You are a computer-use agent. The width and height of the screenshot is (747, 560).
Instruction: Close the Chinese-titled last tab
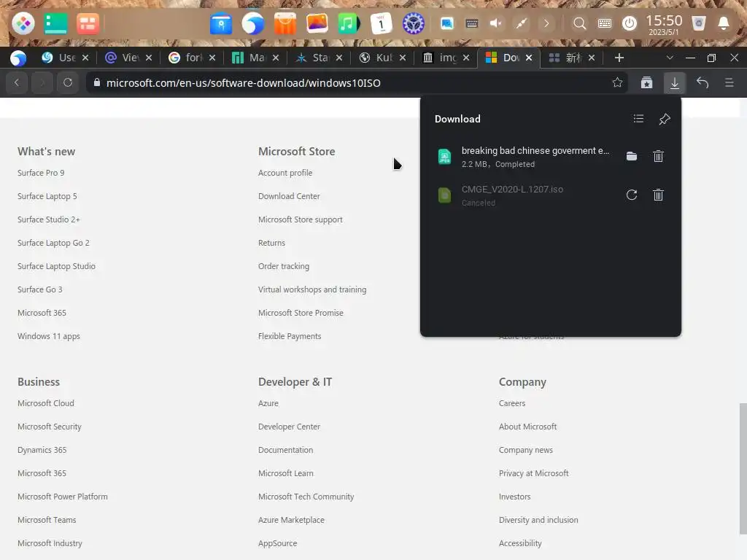(x=591, y=58)
